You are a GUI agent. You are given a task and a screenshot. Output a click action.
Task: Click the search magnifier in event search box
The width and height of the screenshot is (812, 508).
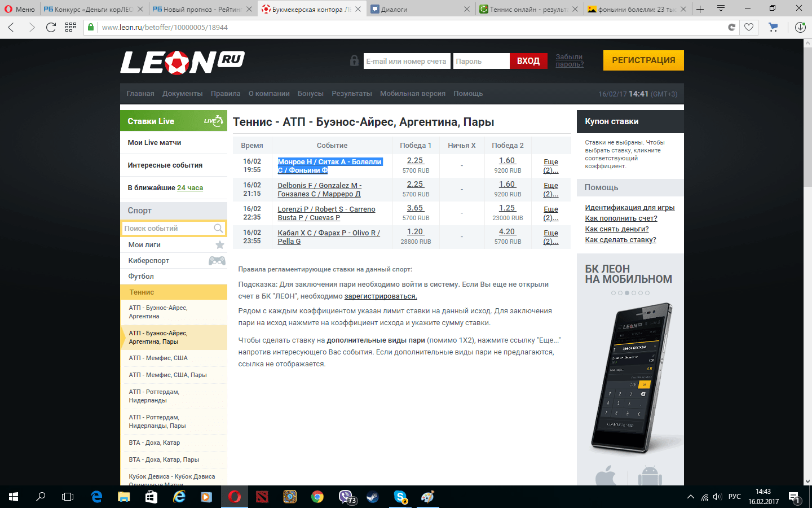click(x=218, y=229)
